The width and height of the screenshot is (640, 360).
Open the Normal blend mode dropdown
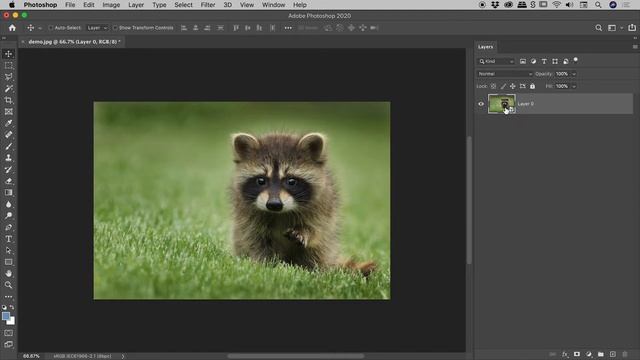pyautogui.click(x=504, y=74)
